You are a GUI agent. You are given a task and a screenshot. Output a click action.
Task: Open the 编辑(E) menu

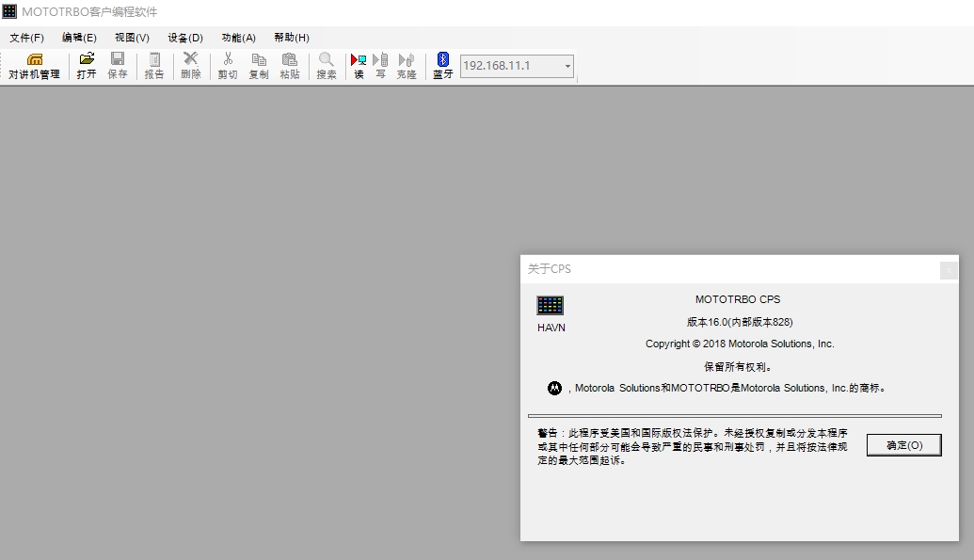click(x=79, y=38)
